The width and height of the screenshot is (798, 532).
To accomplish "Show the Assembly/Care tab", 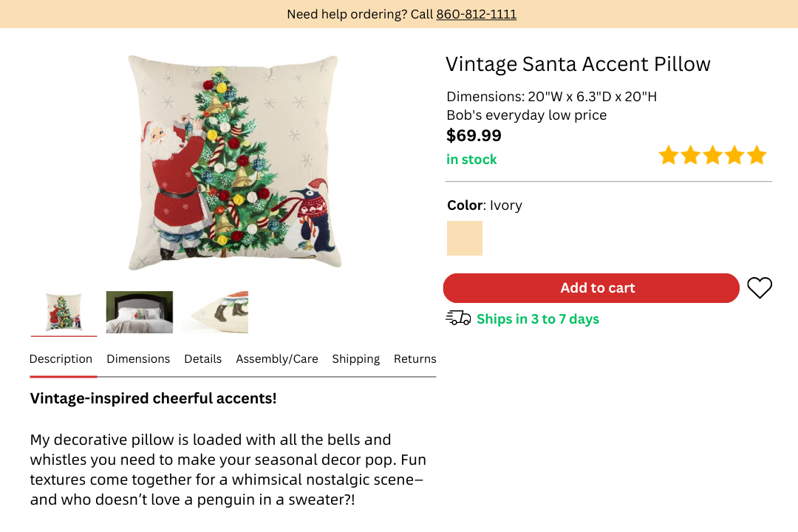I will pyautogui.click(x=277, y=359).
